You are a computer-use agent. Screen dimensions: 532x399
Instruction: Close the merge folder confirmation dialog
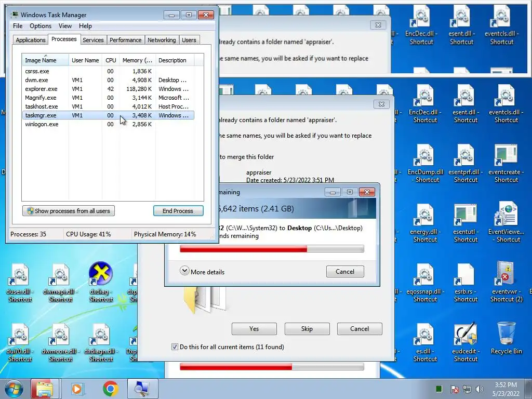pos(381,104)
